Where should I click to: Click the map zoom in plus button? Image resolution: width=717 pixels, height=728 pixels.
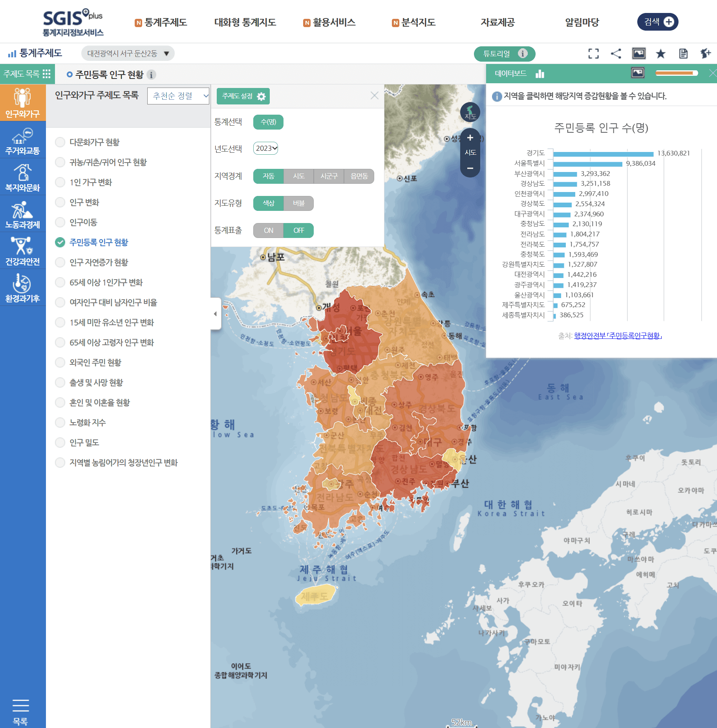click(x=470, y=138)
